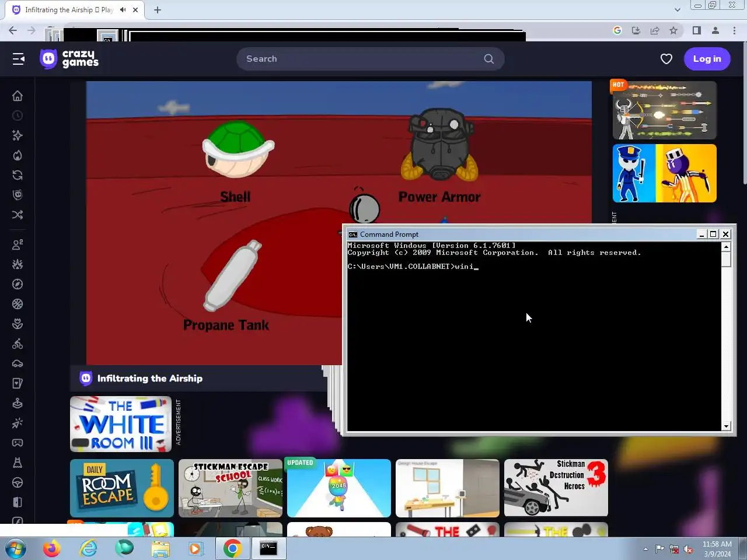747x560 pixels.
Task: Click the magnifier search icon
Action: pyautogui.click(x=489, y=59)
